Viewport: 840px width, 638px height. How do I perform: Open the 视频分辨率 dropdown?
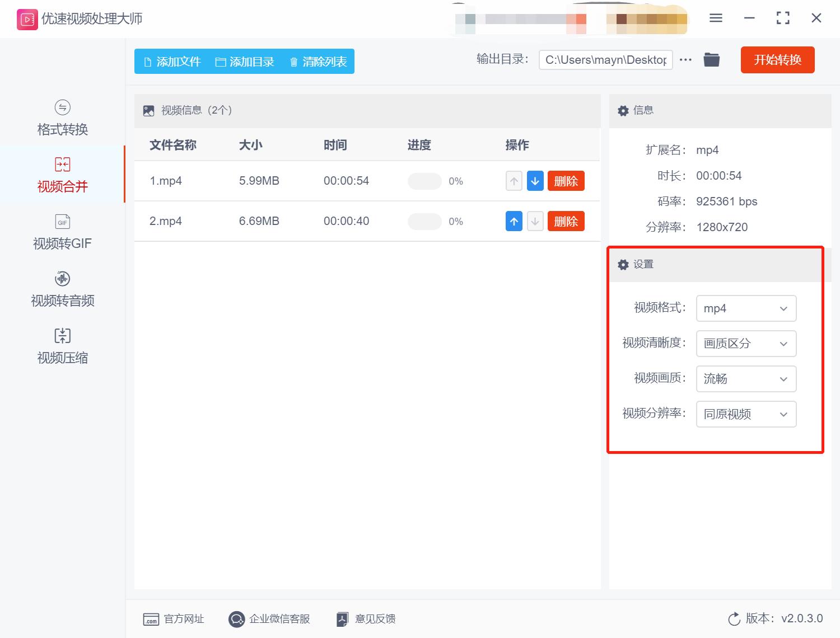point(746,414)
